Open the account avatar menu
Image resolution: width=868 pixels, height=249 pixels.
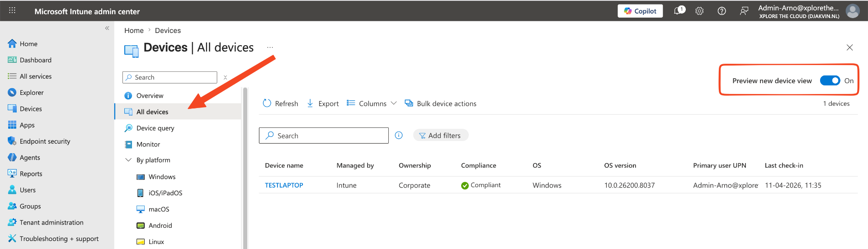(853, 11)
